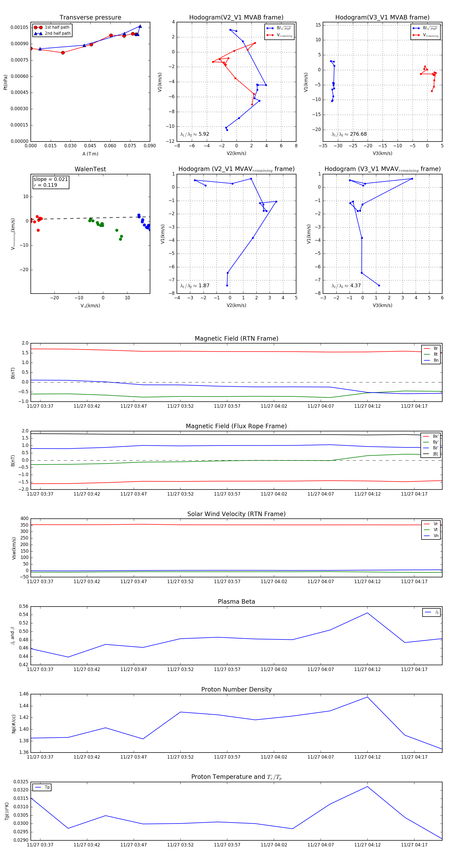Click the λ1/λ3 ≈ 276.68 annotation
The image size is (473, 868).
point(349,134)
